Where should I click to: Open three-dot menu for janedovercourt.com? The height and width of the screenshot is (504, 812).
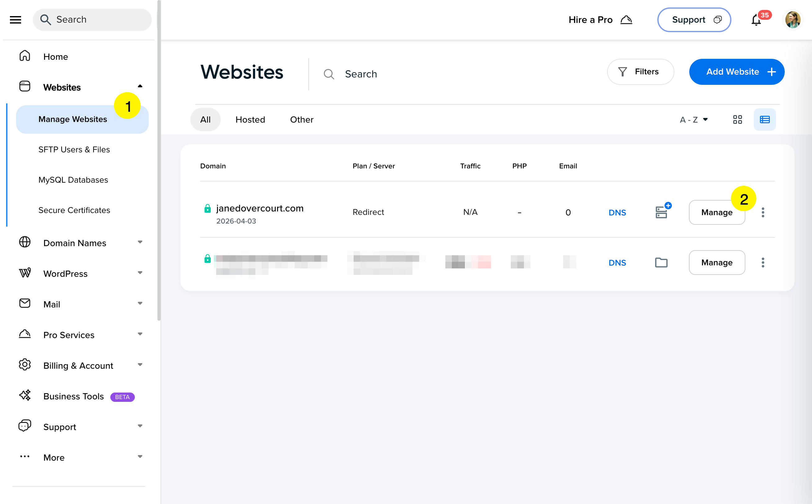tap(763, 212)
